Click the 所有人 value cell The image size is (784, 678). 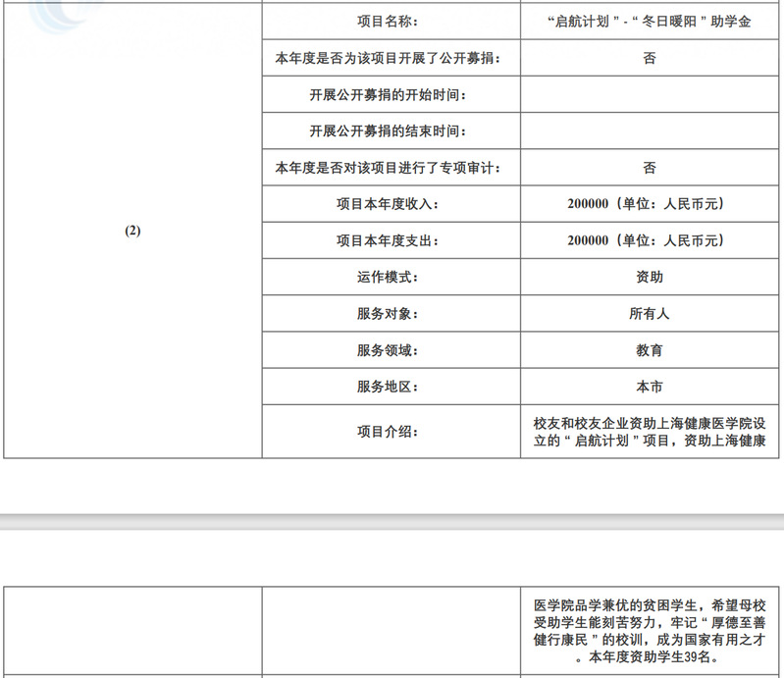[650, 314]
